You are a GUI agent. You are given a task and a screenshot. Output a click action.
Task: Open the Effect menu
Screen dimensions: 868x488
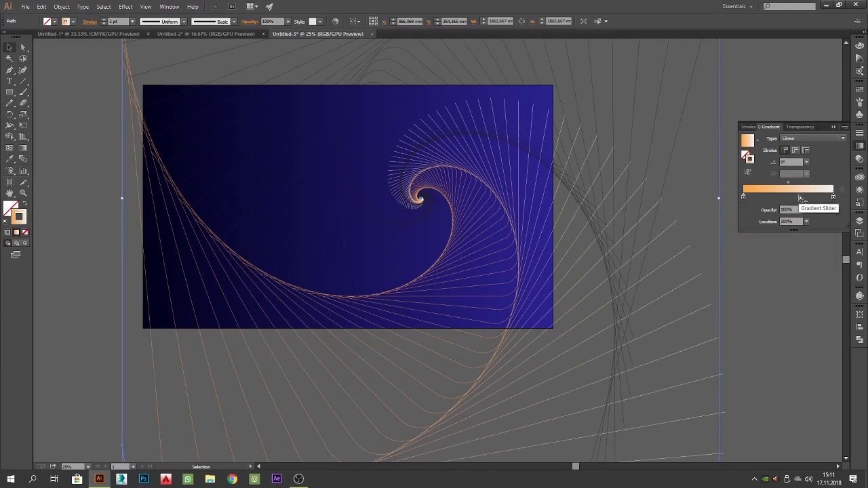(125, 6)
